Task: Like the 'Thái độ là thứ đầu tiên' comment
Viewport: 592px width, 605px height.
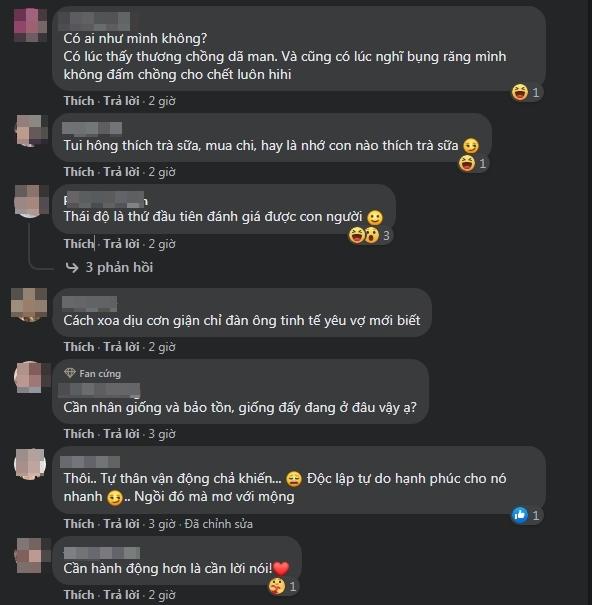Action: tap(79, 244)
